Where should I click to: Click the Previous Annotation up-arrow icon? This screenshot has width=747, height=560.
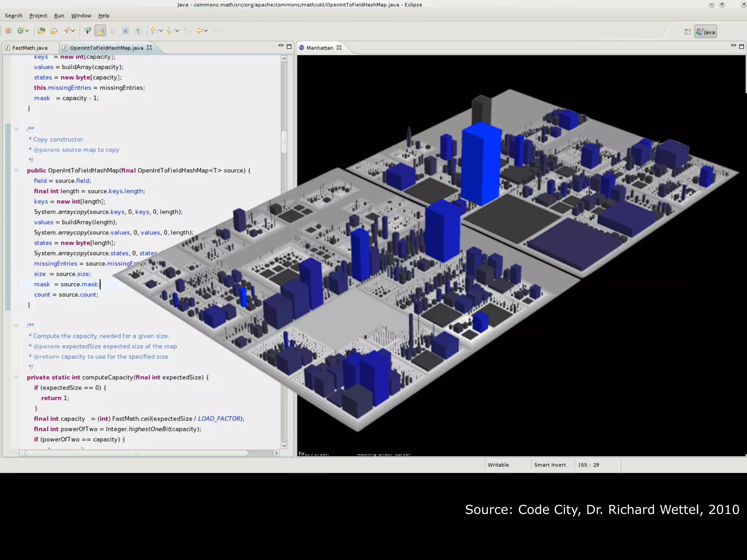(x=170, y=31)
